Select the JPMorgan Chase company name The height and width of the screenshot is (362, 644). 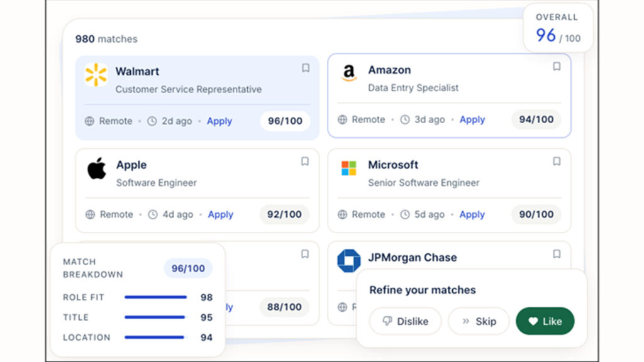click(413, 257)
